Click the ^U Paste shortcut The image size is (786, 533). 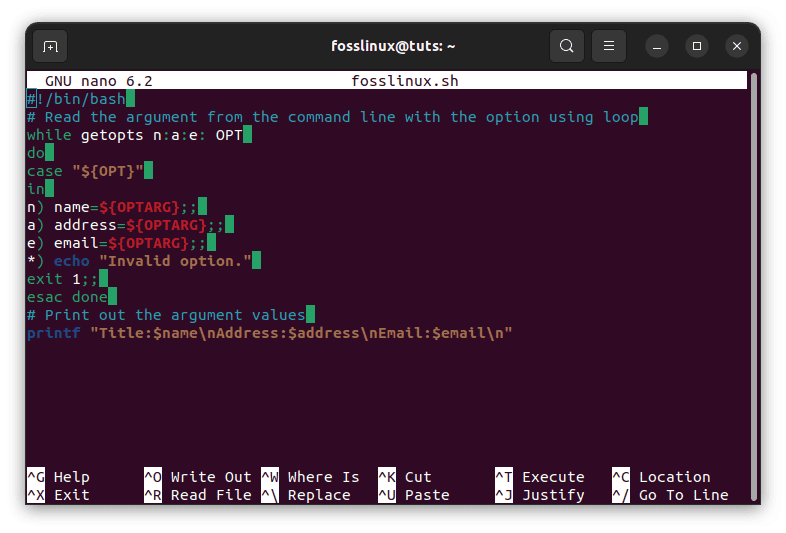(414, 495)
